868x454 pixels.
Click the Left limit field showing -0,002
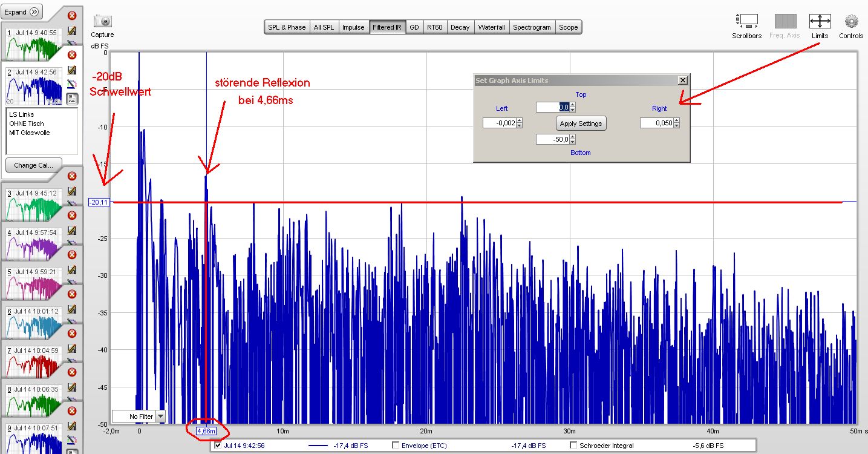point(499,123)
